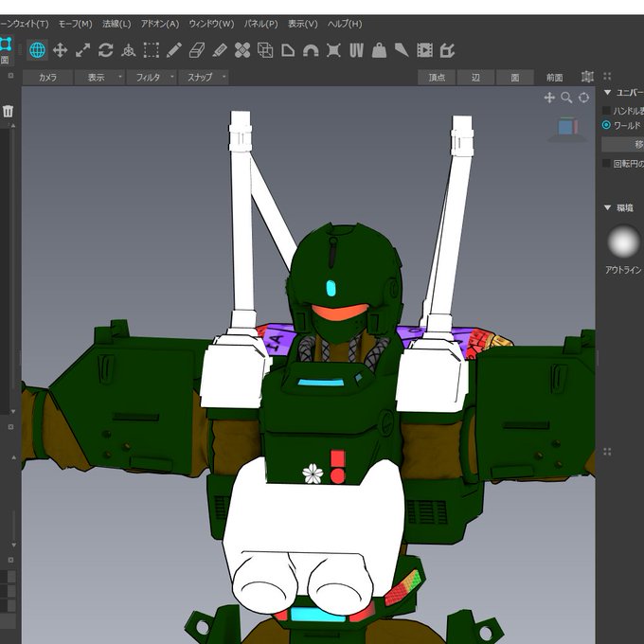644x644 pixels.
Task: Select the Scale tool
Action: tap(83, 50)
